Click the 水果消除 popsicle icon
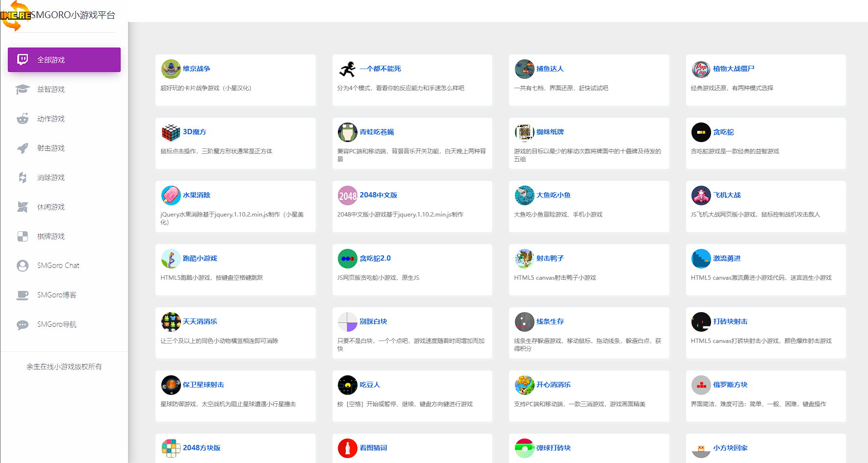This screenshot has height=463, width=868. tap(171, 195)
